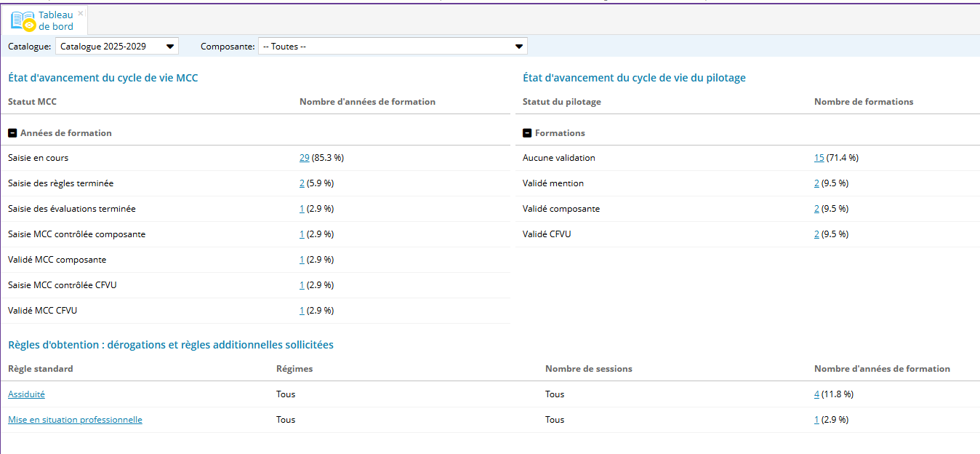Open the 29 Saisie en cours link
Screen dimensions: 980x454
click(x=304, y=158)
